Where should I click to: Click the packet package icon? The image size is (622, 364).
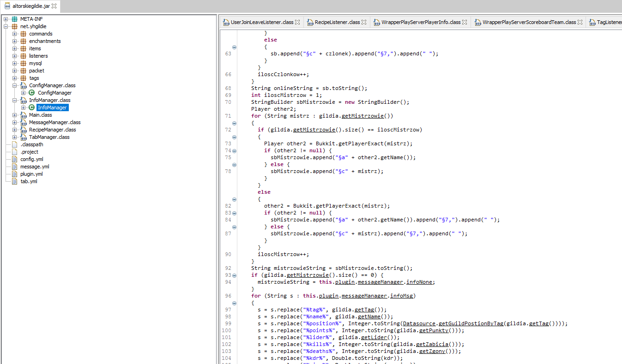tap(23, 71)
